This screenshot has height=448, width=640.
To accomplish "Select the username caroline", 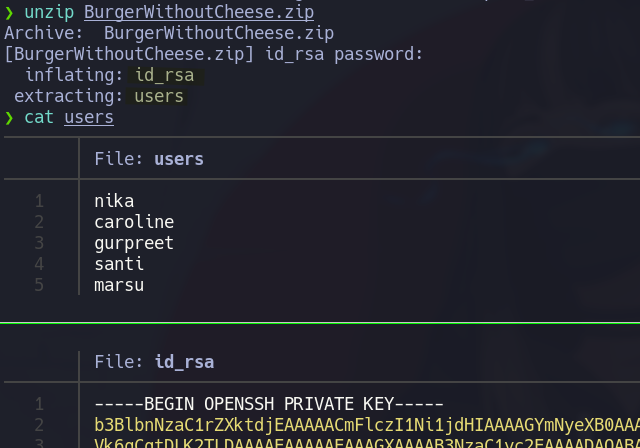I will click(x=134, y=222).
